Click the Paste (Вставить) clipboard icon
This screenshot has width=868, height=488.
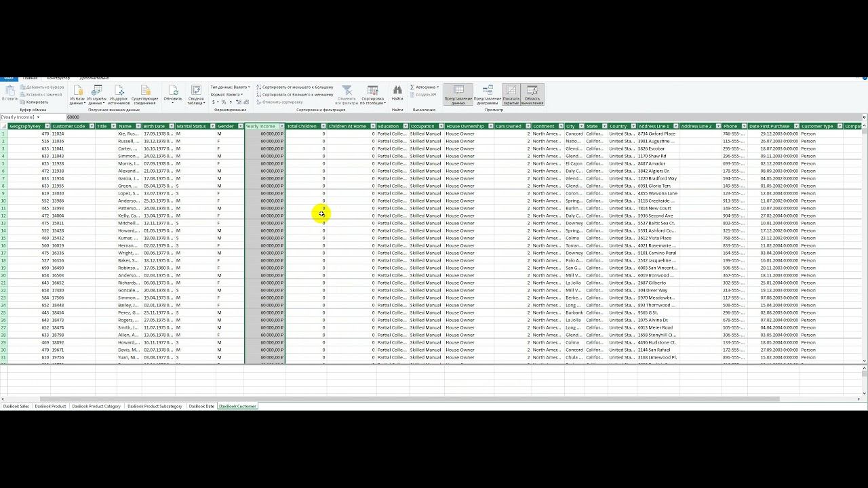tap(9, 93)
